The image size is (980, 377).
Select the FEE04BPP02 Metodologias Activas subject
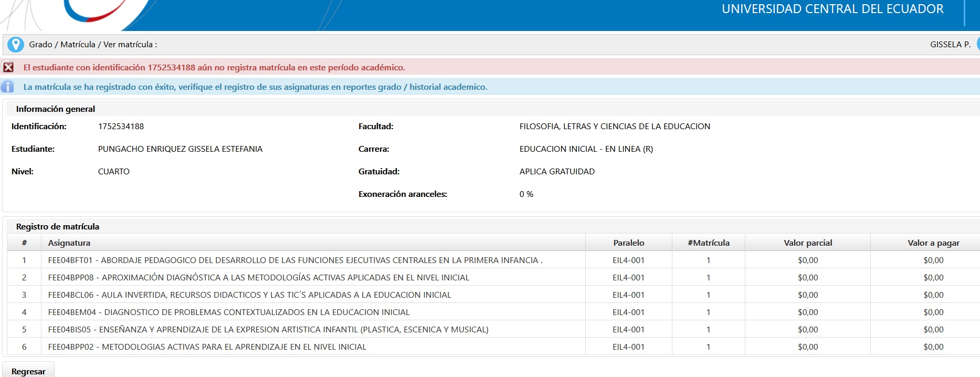(x=207, y=347)
